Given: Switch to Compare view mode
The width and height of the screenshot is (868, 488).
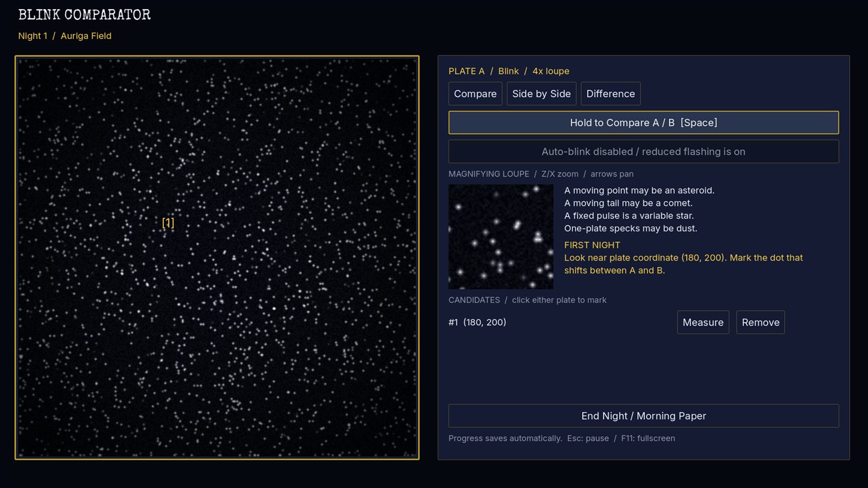Looking at the screenshot, I should [x=475, y=93].
